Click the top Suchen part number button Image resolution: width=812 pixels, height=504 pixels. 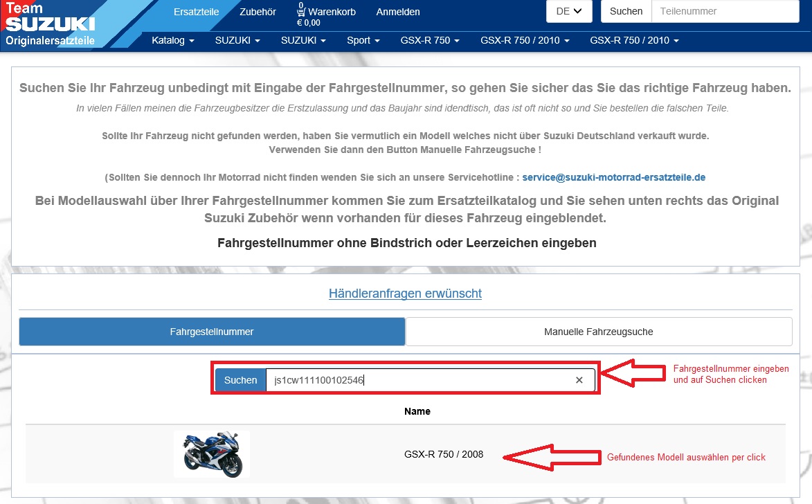point(626,11)
